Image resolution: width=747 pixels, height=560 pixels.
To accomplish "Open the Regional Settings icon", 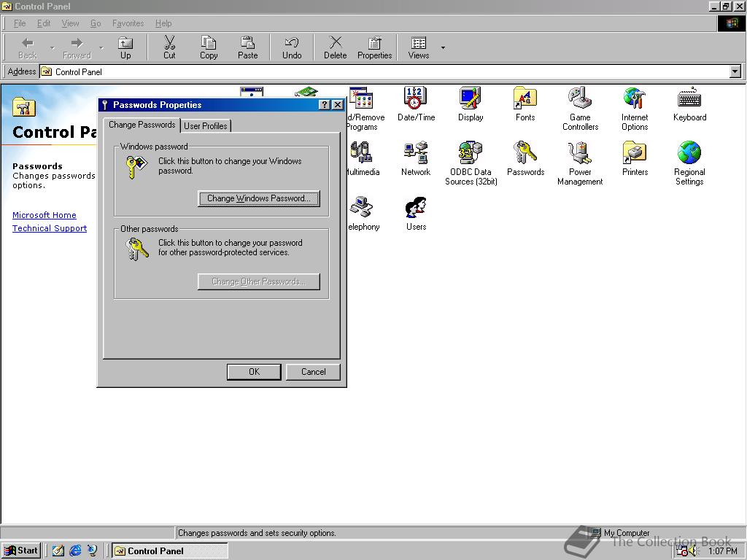I will (689, 163).
